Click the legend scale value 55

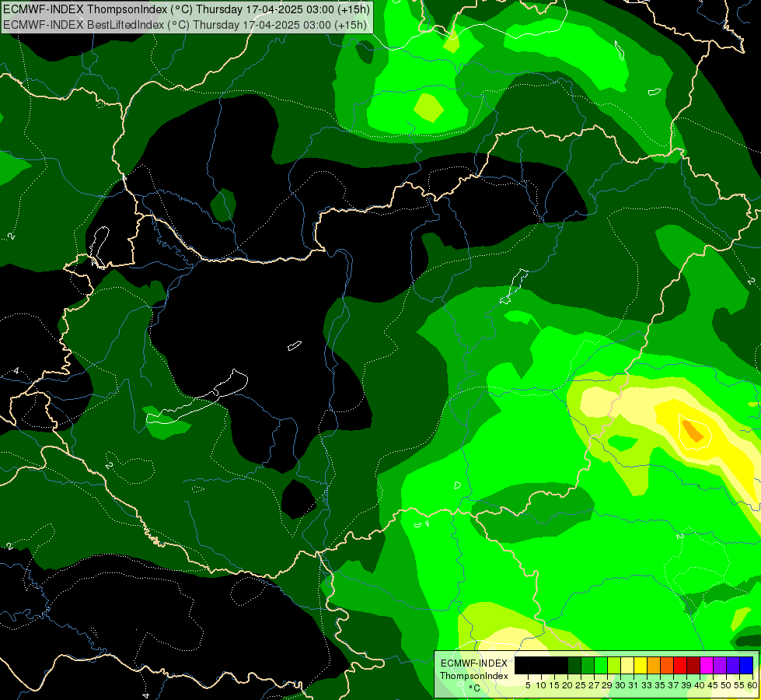tap(739, 685)
